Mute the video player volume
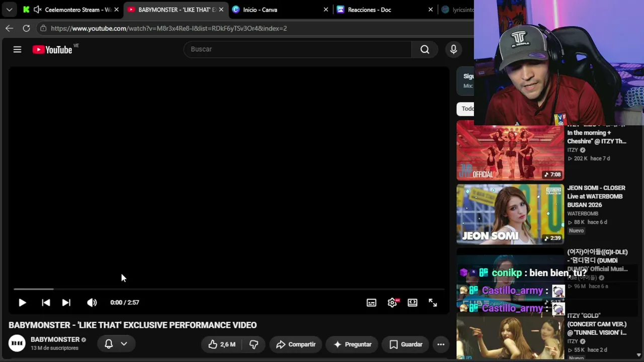 point(92,303)
